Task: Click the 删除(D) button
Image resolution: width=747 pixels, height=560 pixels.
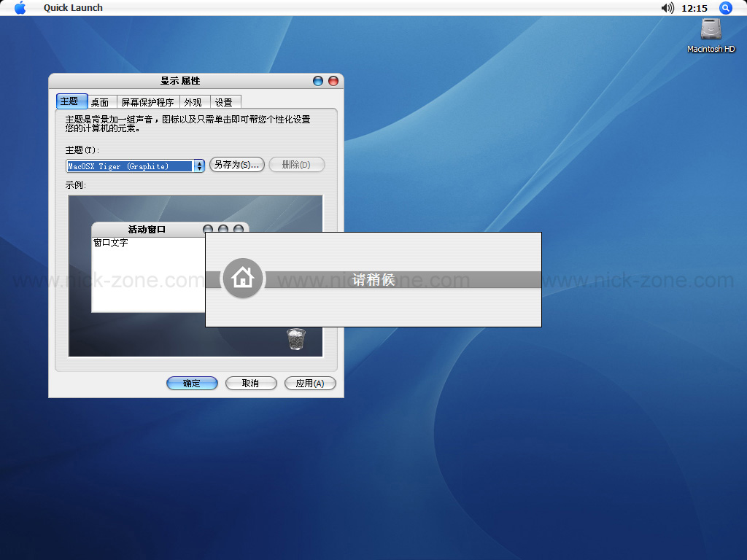Action: coord(296,165)
